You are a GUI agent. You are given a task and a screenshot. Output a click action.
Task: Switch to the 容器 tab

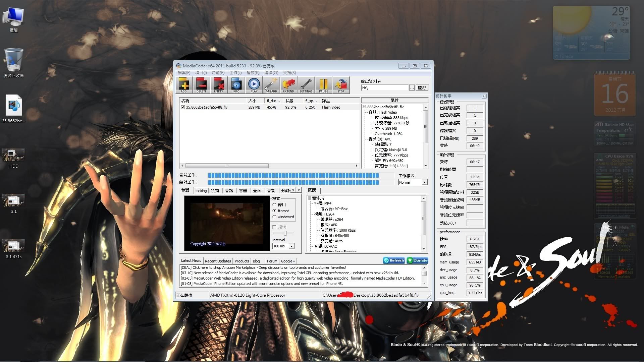243,191
